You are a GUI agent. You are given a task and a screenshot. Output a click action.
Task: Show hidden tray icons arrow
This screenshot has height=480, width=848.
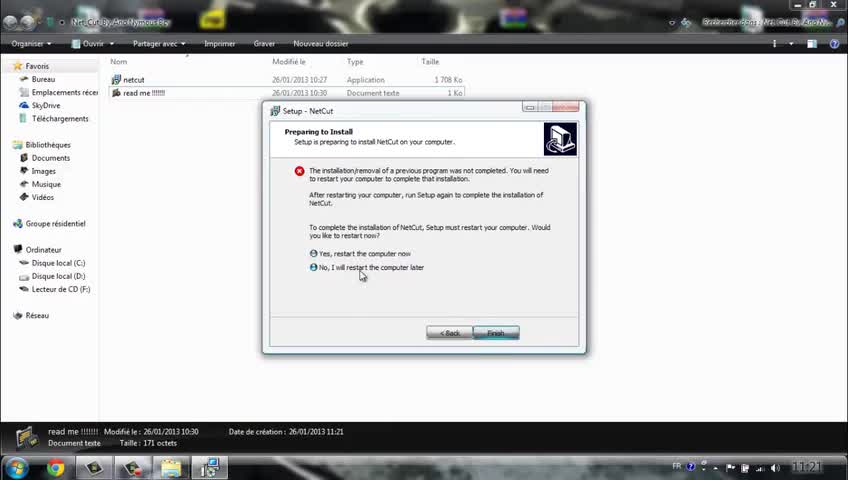point(716,468)
